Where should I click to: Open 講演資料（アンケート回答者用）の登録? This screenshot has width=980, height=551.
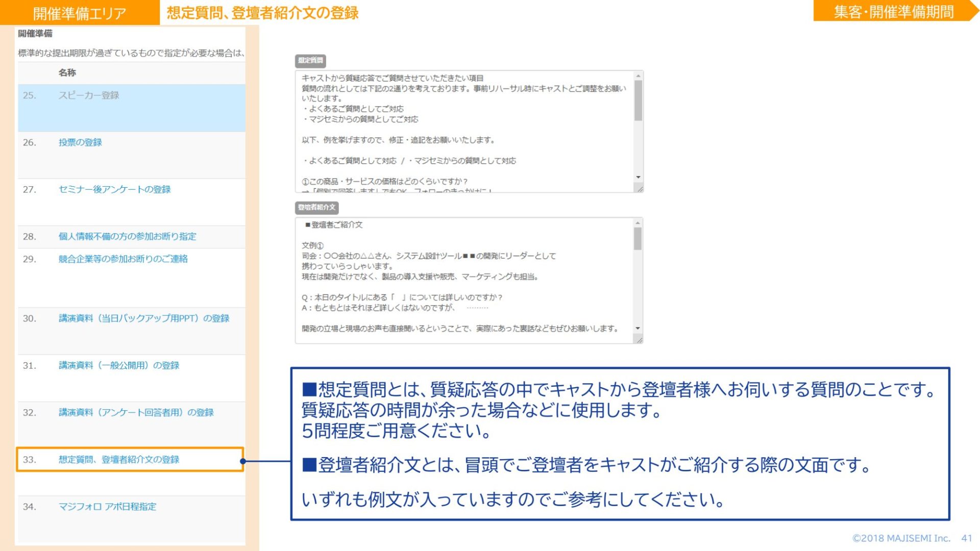point(136,412)
